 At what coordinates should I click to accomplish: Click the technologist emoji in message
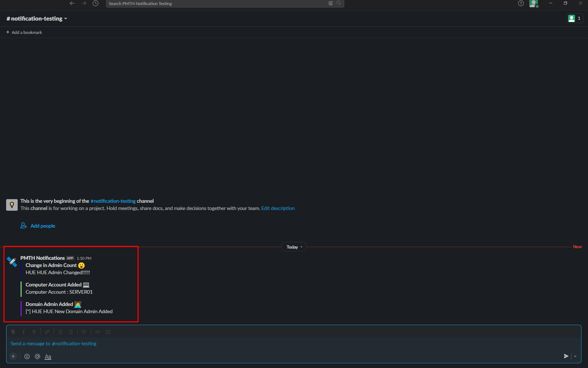point(78,305)
